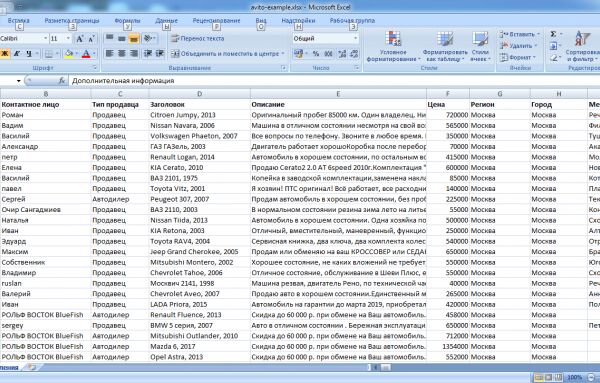Open Стили ячеек gallery
The width and height of the screenshot is (600, 383).
(480, 46)
